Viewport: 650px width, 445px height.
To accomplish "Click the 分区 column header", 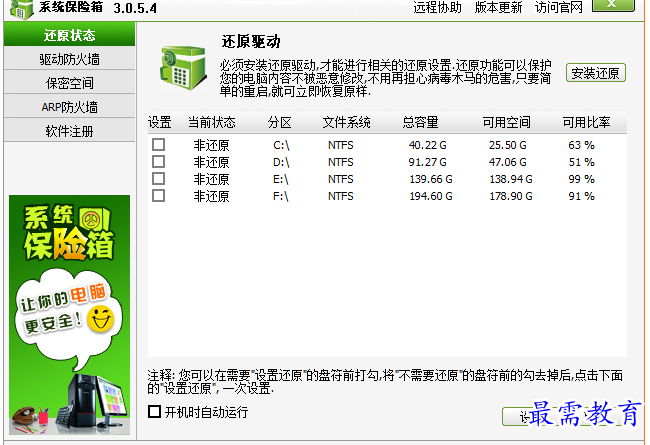I will (279, 122).
